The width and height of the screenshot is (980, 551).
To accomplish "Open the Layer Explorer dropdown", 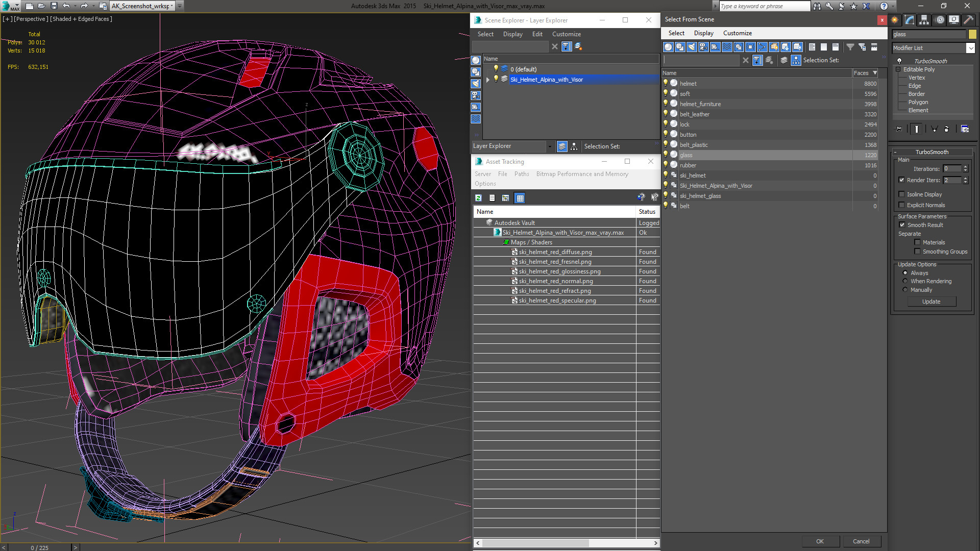I will tap(550, 146).
